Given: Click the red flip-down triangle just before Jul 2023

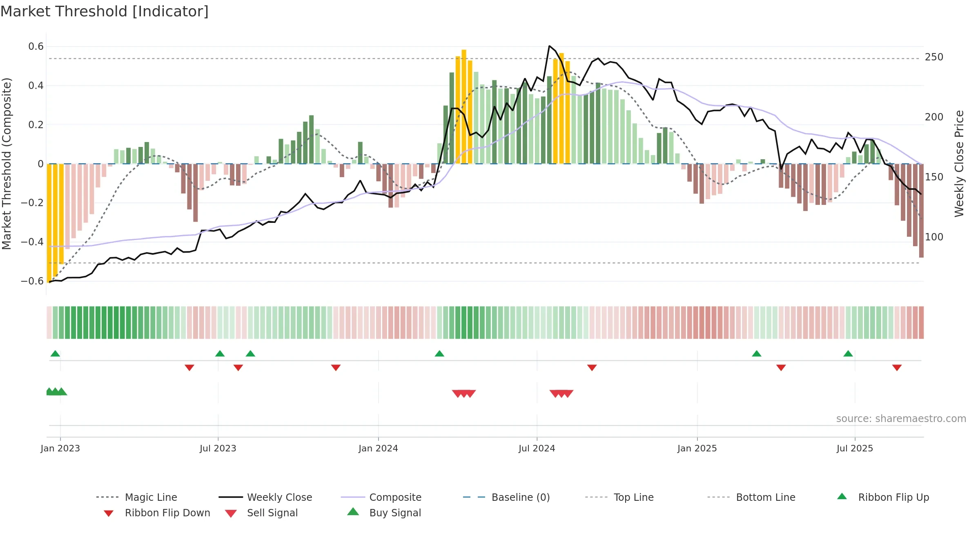Looking at the screenshot, I should point(189,368).
